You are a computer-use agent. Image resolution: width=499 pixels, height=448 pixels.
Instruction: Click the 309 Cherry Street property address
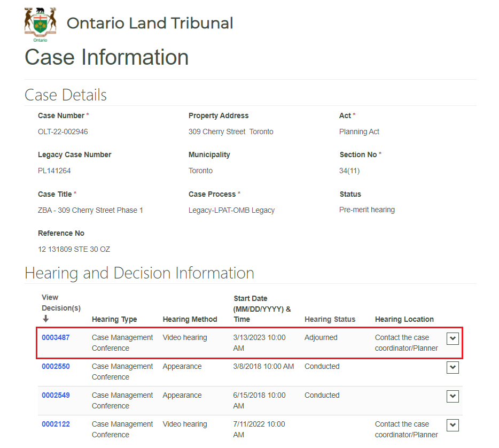pos(230,132)
